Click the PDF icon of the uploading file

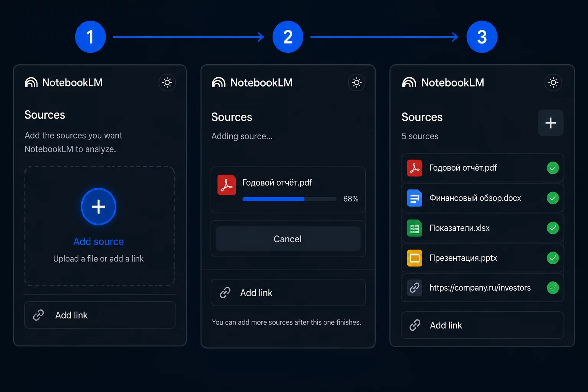[x=227, y=185]
